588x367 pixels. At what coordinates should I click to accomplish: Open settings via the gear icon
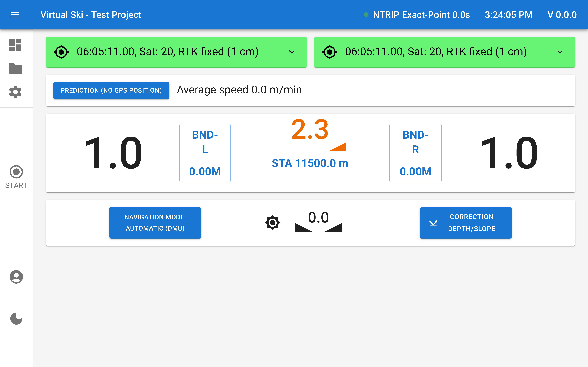pos(15,92)
